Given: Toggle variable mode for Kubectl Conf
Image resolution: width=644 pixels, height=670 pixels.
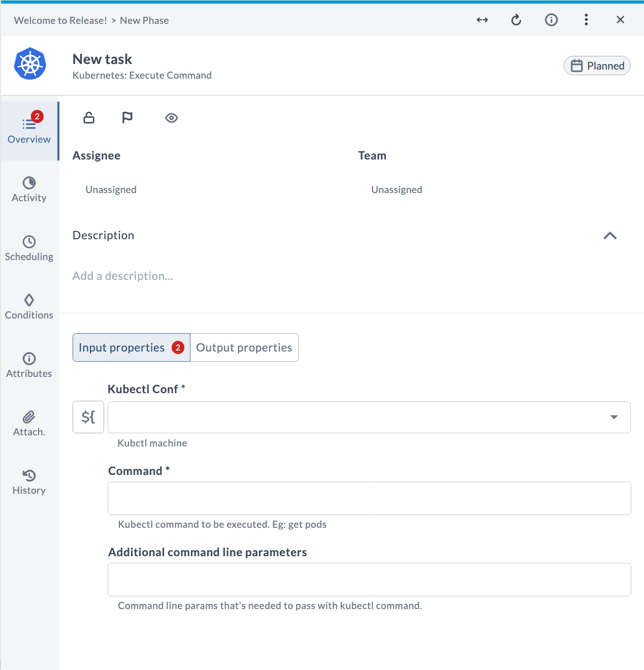Looking at the screenshot, I should click(88, 417).
